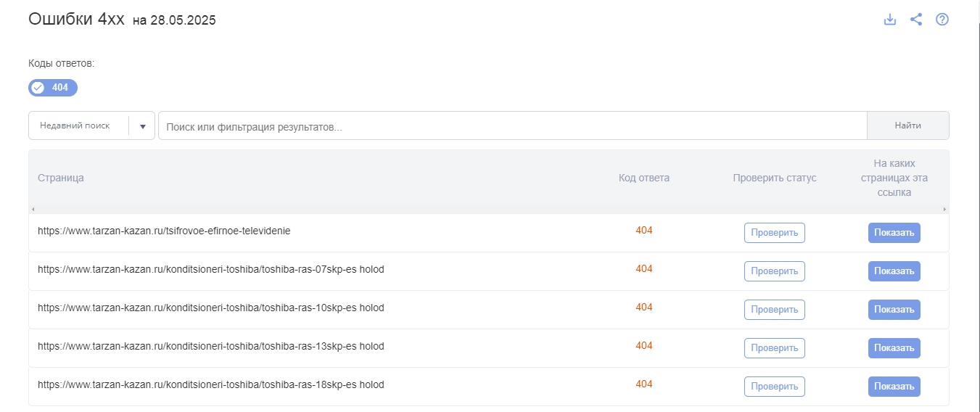Click 404 code in toshiba-ras-13skp-es row
The width and height of the screenshot is (980, 412).
(644, 346)
